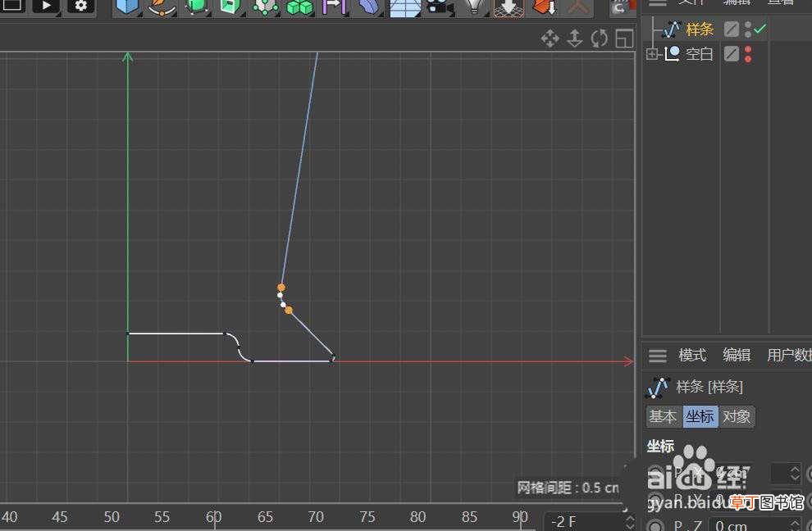Toggle visibility dots for 样条 object

click(x=748, y=29)
